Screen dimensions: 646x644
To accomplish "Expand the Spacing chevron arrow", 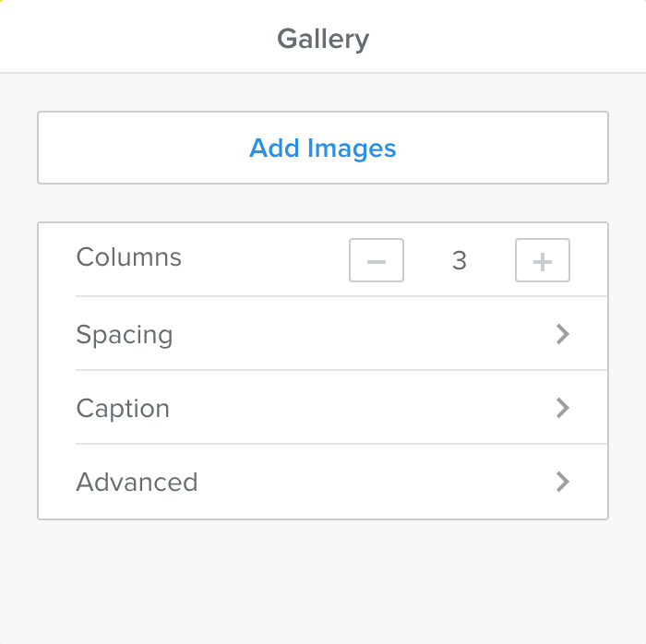I will click(x=563, y=334).
